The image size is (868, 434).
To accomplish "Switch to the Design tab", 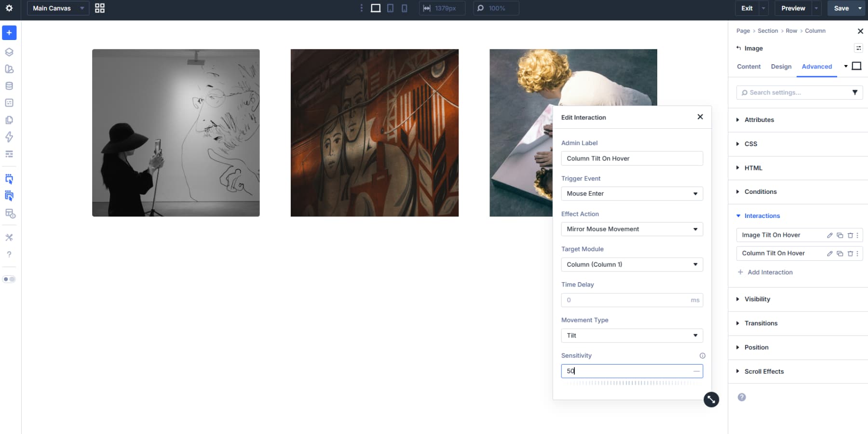I will point(781,67).
